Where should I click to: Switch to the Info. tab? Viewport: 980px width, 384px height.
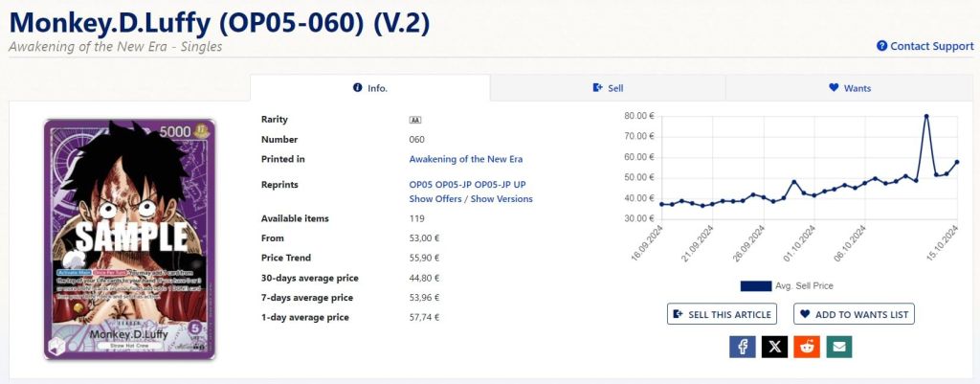370,88
